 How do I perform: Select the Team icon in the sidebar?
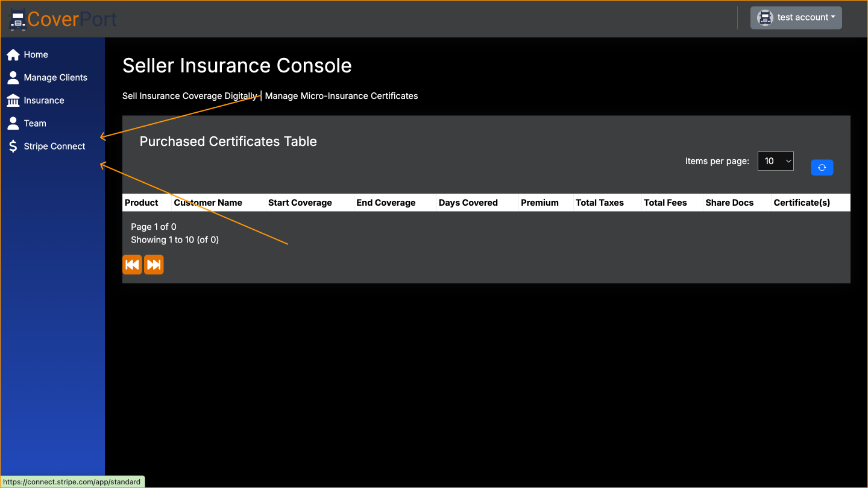tap(13, 123)
